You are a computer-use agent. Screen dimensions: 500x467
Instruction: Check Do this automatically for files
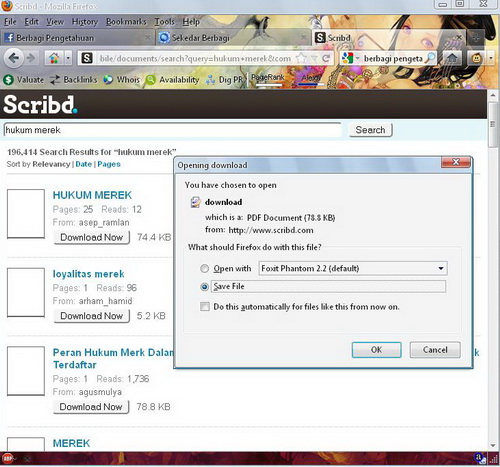(205, 306)
